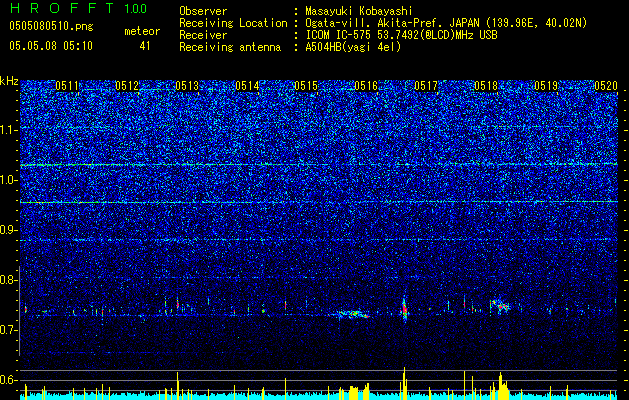Select Ogata-vill. Akita-Pref. JAPAN location text
This screenshot has width=629, height=400.
[x=446, y=24]
